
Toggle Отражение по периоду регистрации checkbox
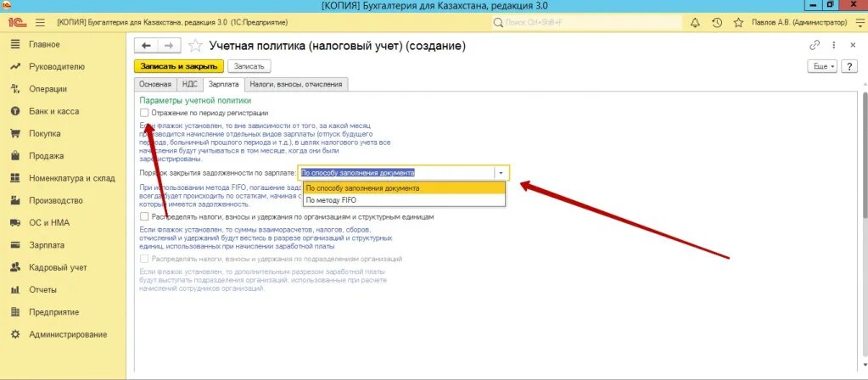144,113
